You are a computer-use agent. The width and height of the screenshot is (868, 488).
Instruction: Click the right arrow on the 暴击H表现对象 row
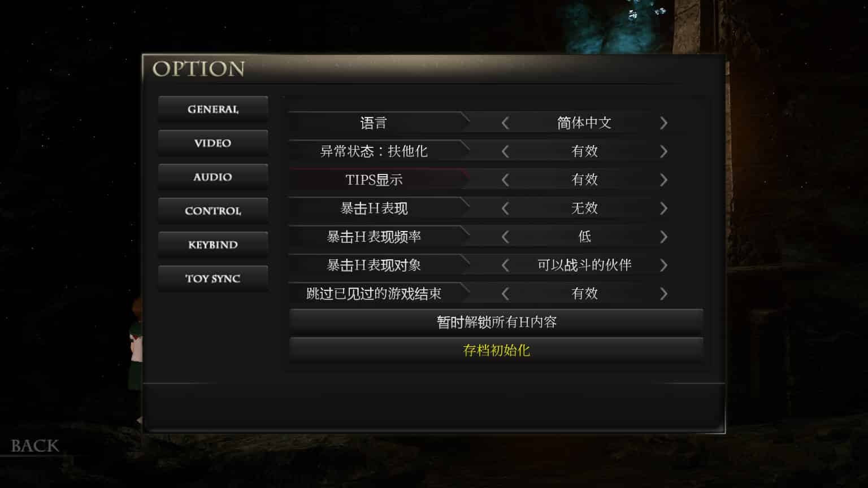point(663,265)
